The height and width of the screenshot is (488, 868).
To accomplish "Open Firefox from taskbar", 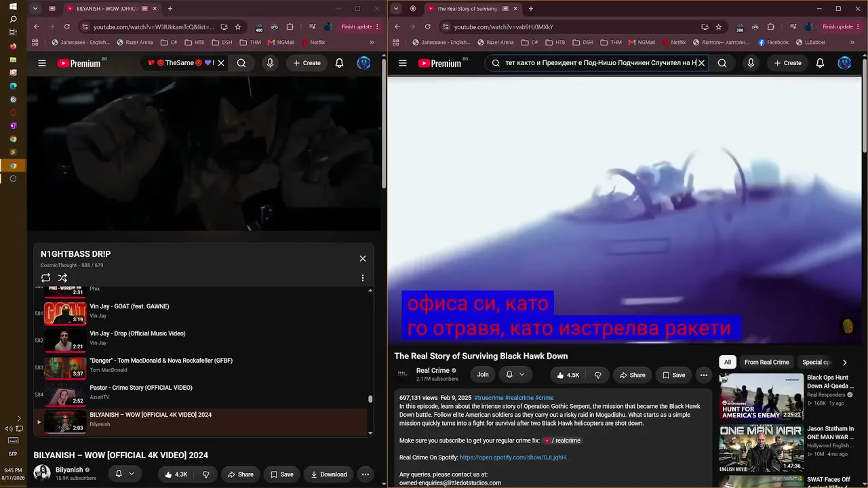I will 13,46.
